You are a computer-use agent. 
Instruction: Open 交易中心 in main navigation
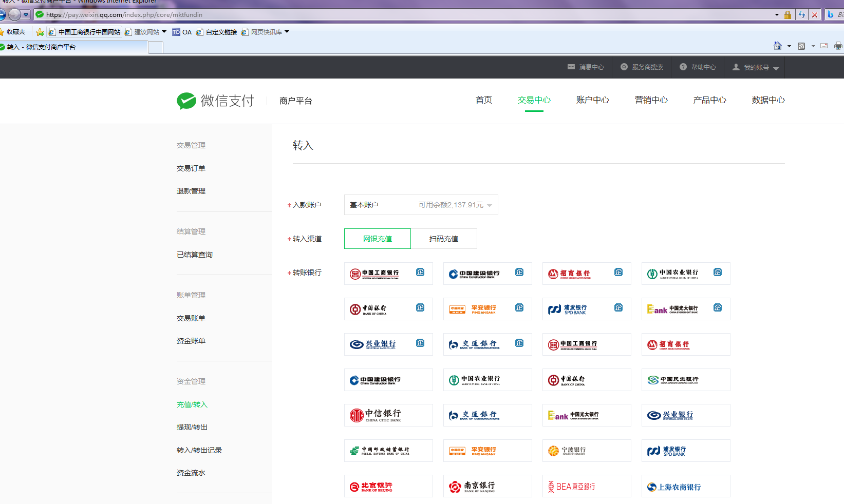coord(534,100)
